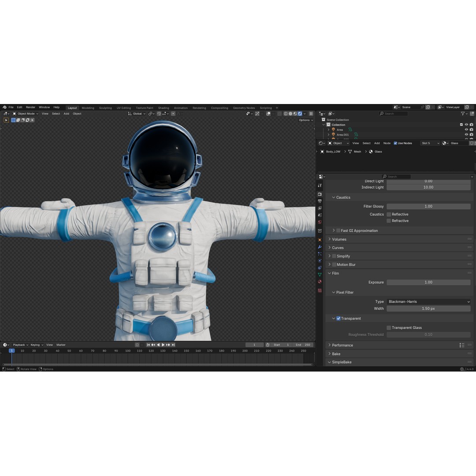Enable the Transparent Glass checkbox
This screenshot has height=476, width=476.
(388, 327)
